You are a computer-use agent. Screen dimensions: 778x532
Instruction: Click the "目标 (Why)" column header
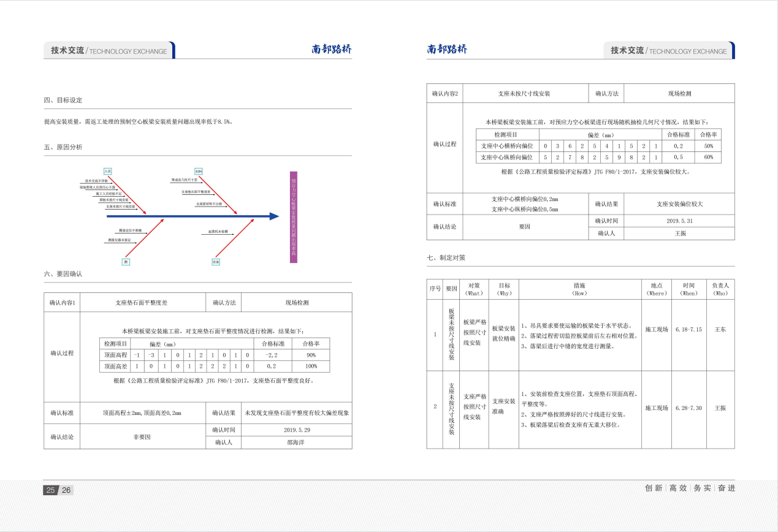coord(504,289)
